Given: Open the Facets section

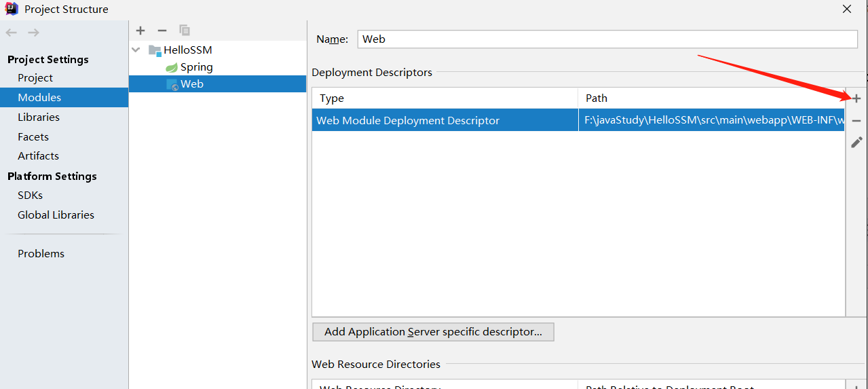Looking at the screenshot, I should pyautogui.click(x=33, y=136).
